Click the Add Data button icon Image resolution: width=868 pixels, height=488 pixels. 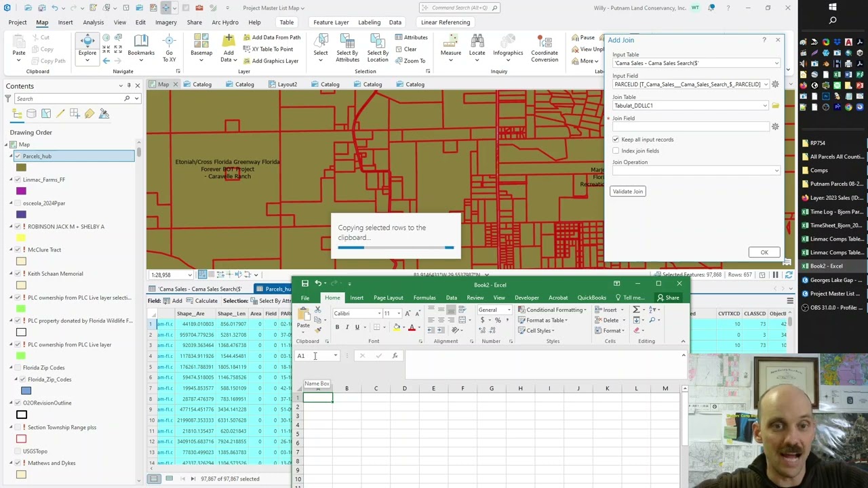tap(229, 41)
